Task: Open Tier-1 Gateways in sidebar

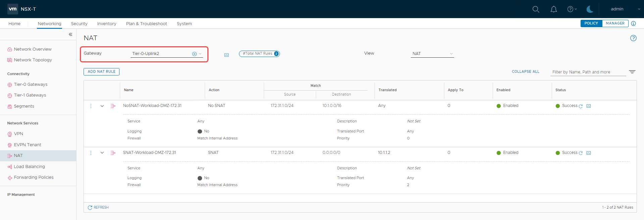Action: coord(30,95)
